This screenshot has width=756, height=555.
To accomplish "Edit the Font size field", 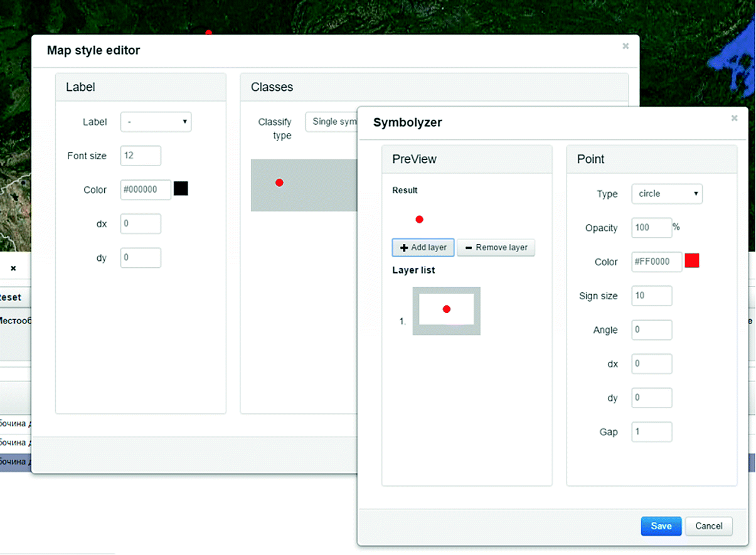I will (141, 156).
